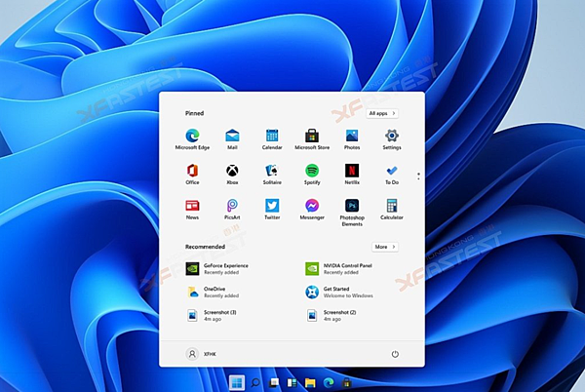Screen dimensions: 585x392
Task: Open the Twitter app
Action: coord(272,210)
